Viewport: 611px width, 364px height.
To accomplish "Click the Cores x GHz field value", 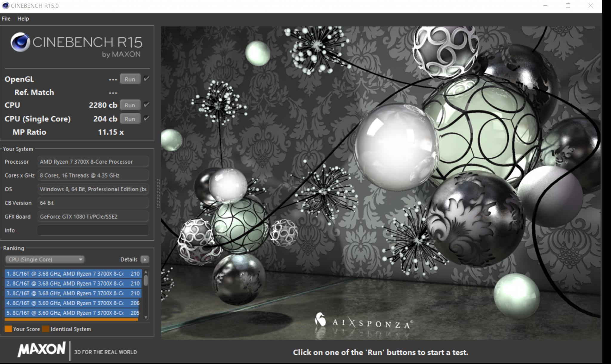I will coord(93,176).
